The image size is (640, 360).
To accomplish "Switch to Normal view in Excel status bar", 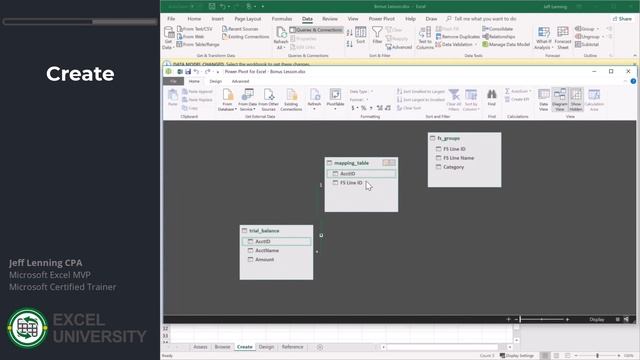I will pyautogui.click(x=544, y=356).
